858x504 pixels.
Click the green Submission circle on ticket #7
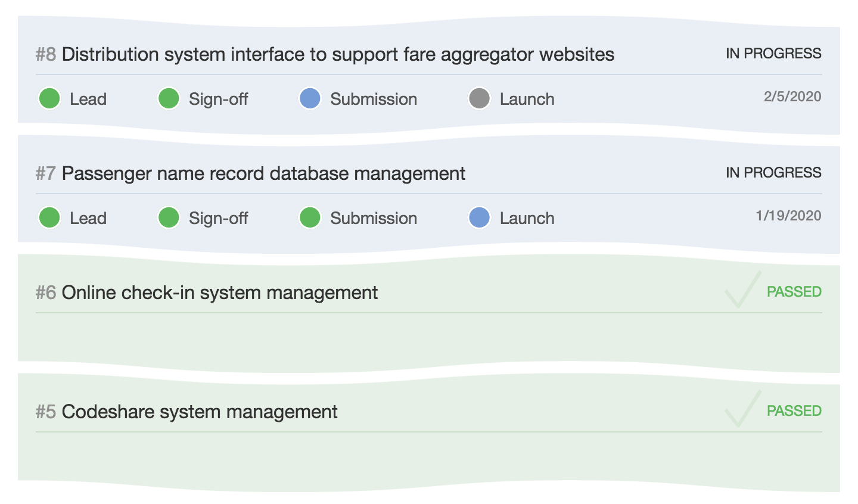click(x=309, y=218)
